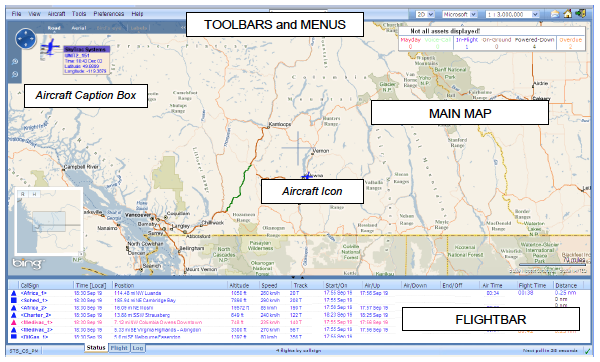Open the 2D view mode dropdown
The height and width of the screenshot is (362, 600).
425,14
